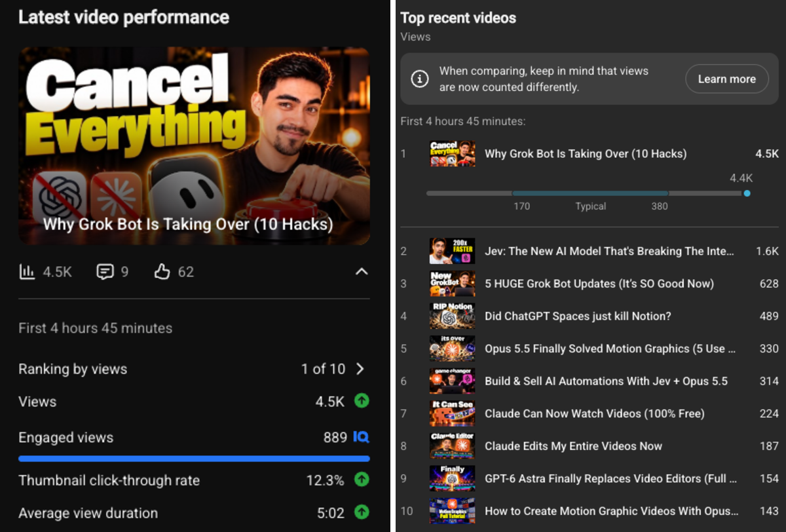Click the 5 HUGE Grok Bot Updates thumbnail
The width and height of the screenshot is (786, 532).
453,284
